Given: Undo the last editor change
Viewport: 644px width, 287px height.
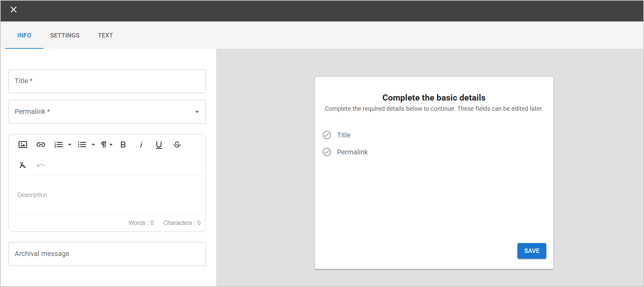Looking at the screenshot, I should click(x=41, y=165).
